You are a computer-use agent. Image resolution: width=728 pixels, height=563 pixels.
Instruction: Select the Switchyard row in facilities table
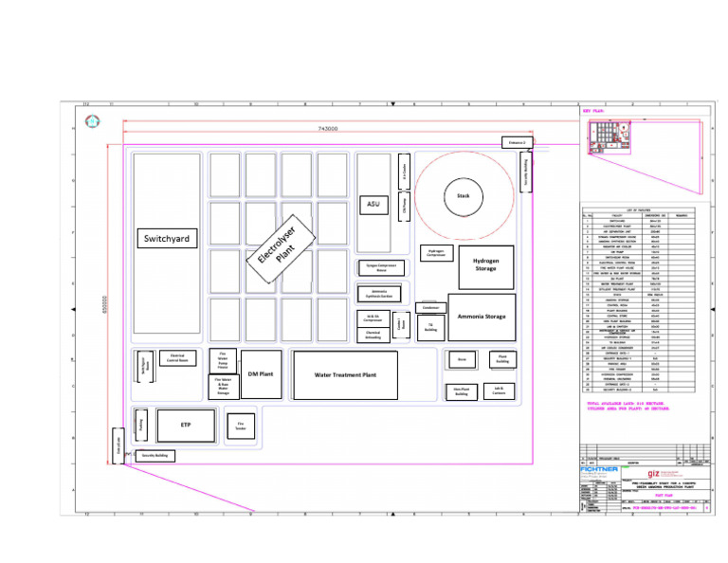pos(638,221)
